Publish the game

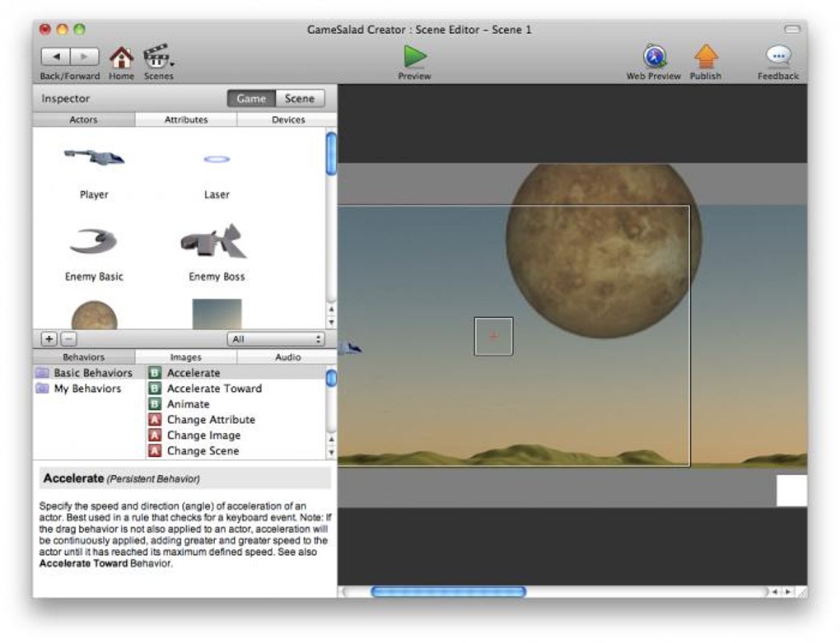pyautogui.click(x=705, y=58)
